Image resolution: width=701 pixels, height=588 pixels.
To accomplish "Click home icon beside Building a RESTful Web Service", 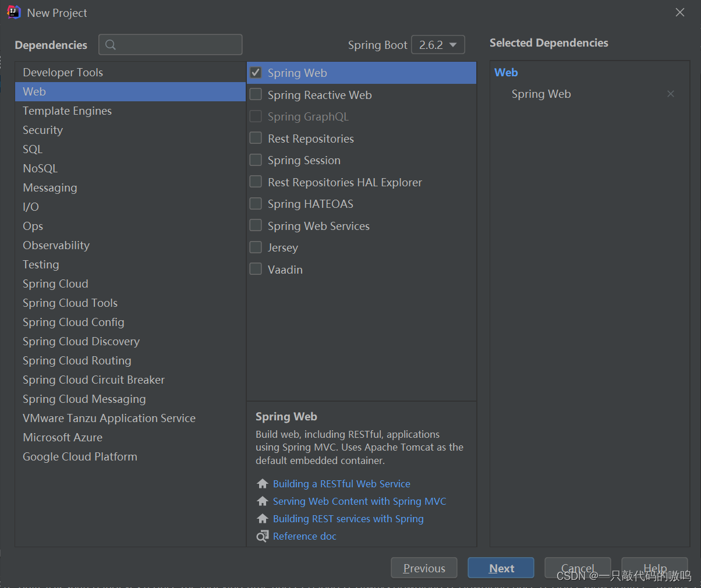I will [x=263, y=484].
